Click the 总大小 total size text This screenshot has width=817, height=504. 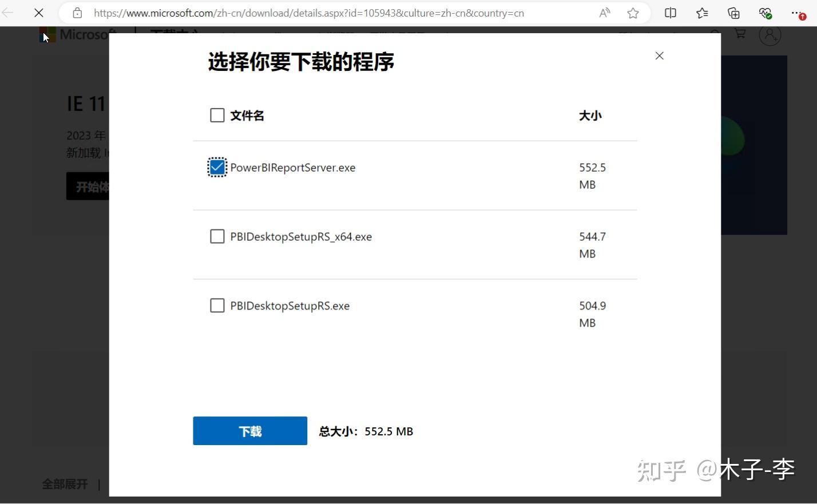(x=366, y=431)
